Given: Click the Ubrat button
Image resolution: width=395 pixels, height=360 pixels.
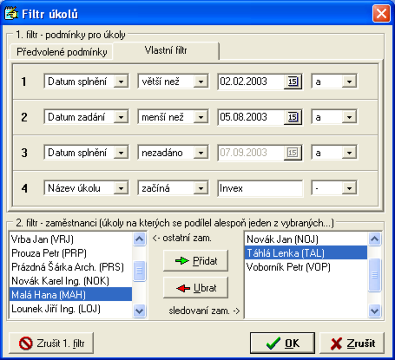Looking at the screenshot, I should [x=196, y=288].
